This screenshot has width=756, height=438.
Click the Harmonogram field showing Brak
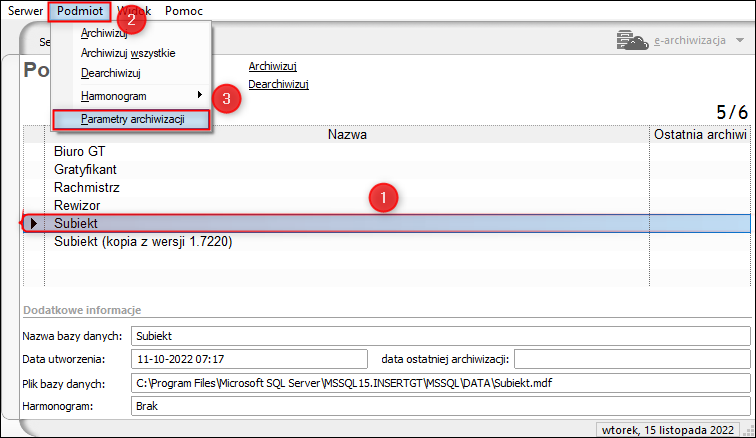[441, 406]
